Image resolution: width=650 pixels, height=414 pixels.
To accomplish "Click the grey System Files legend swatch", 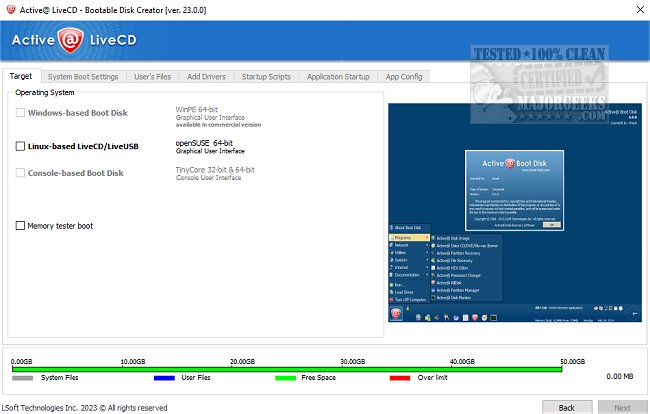I will (x=22, y=378).
